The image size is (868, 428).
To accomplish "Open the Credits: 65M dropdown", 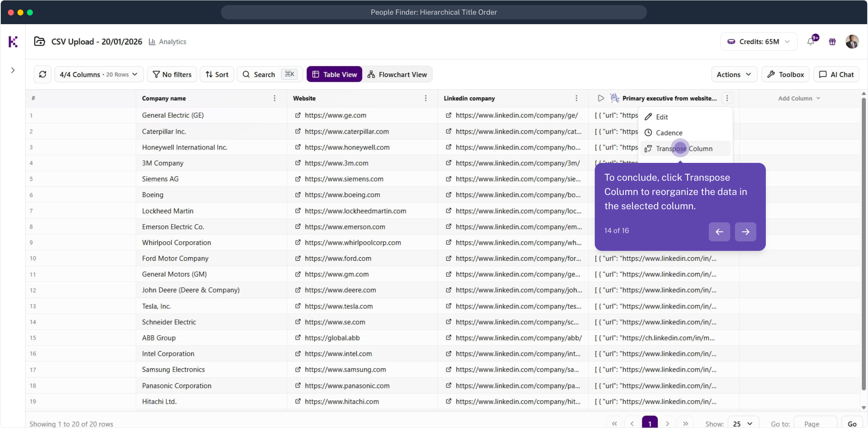I will [x=759, y=42].
